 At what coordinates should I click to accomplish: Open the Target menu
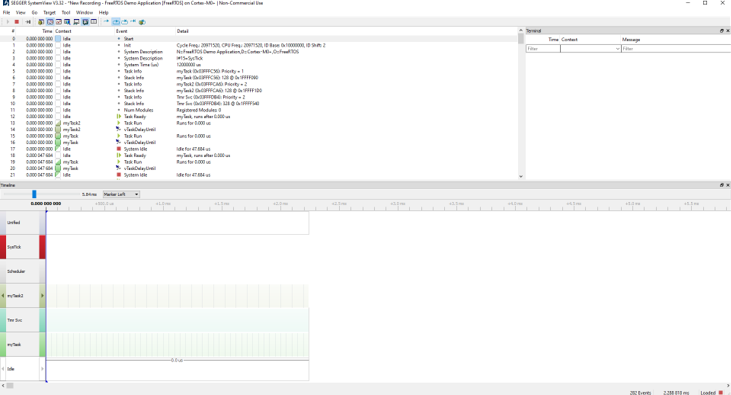point(49,13)
